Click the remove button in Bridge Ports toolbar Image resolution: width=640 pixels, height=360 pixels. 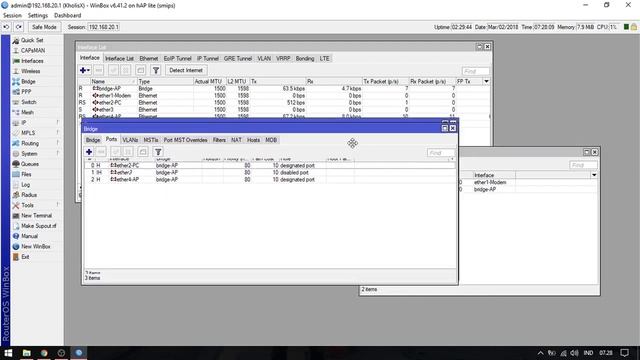101,152
